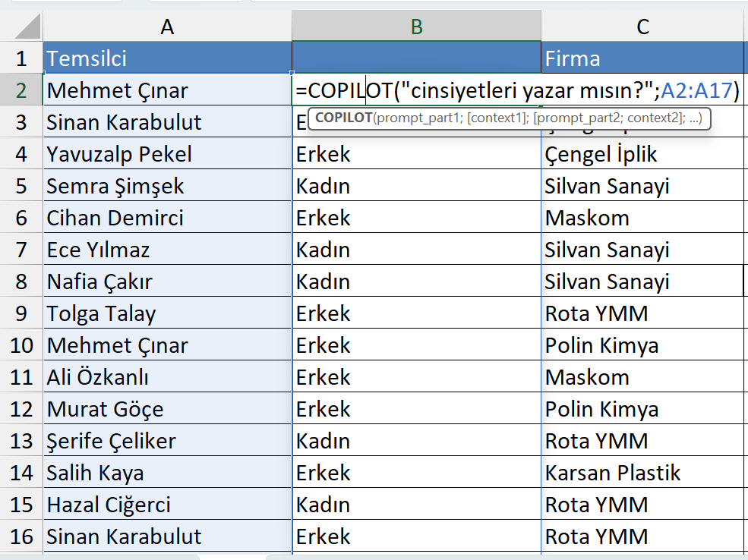Select column B header
The height and width of the screenshot is (560, 748).
pos(416,27)
